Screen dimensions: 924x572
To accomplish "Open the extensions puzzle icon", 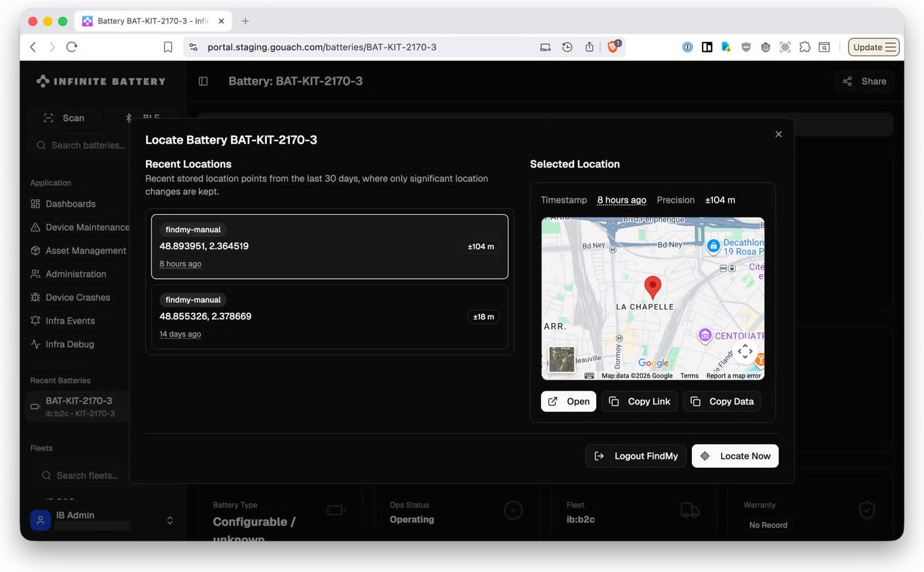I will click(805, 47).
